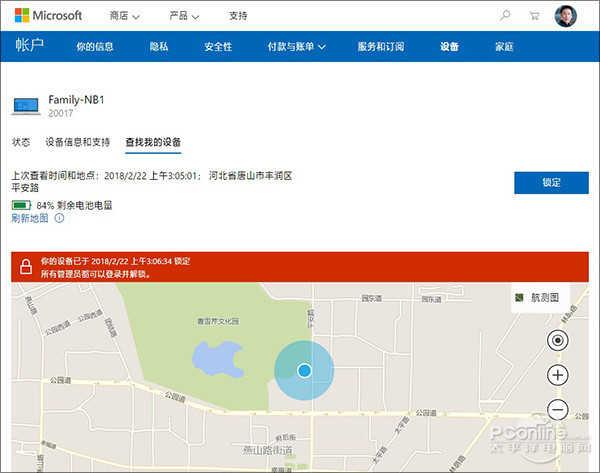Switch map to 航测图 aerial view
The width and height of the screenshot is (600, 473).
click(540, 297)
